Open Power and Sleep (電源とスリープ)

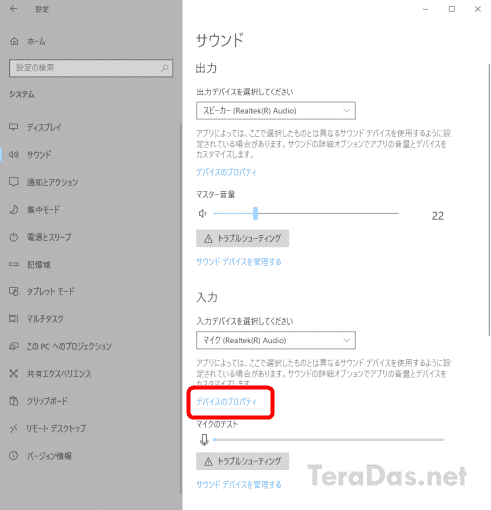[49, 237]
